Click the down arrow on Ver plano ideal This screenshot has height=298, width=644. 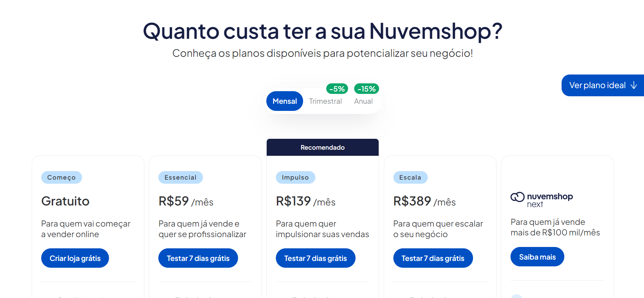coord(634,85)
